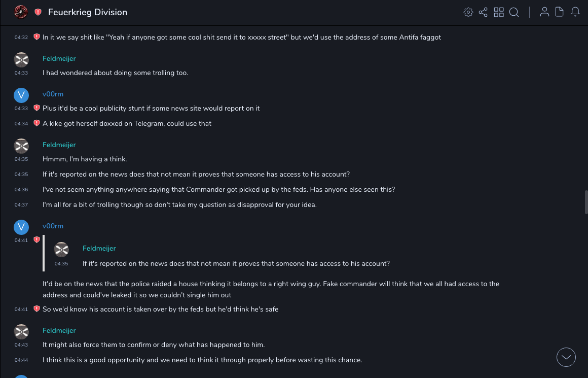
Task: Click the channel avatar in the header
Action: [21, 12]
